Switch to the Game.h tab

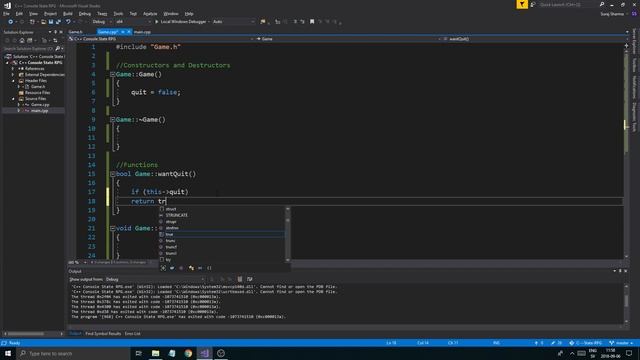coord(76,32)
